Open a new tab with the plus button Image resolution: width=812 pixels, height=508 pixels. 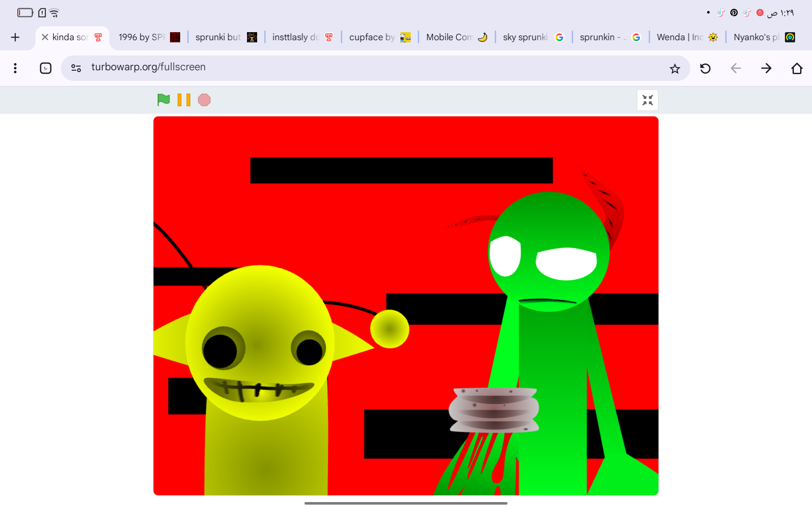15,37
